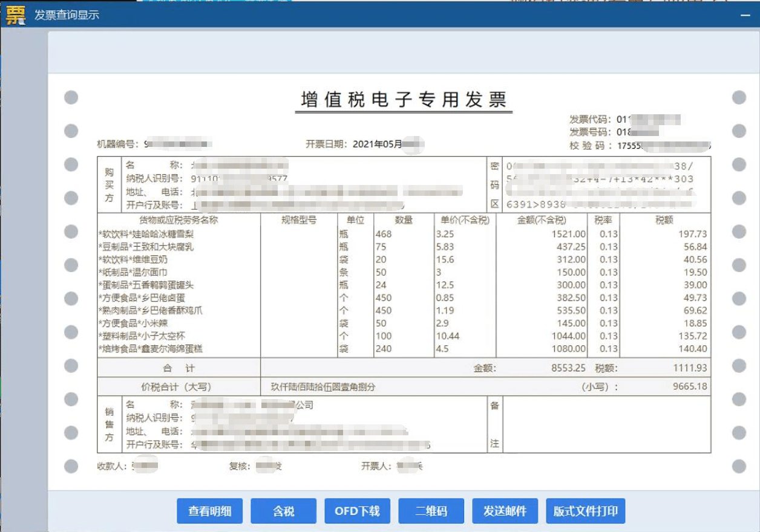Click amount 1044.00

(568, 336)
